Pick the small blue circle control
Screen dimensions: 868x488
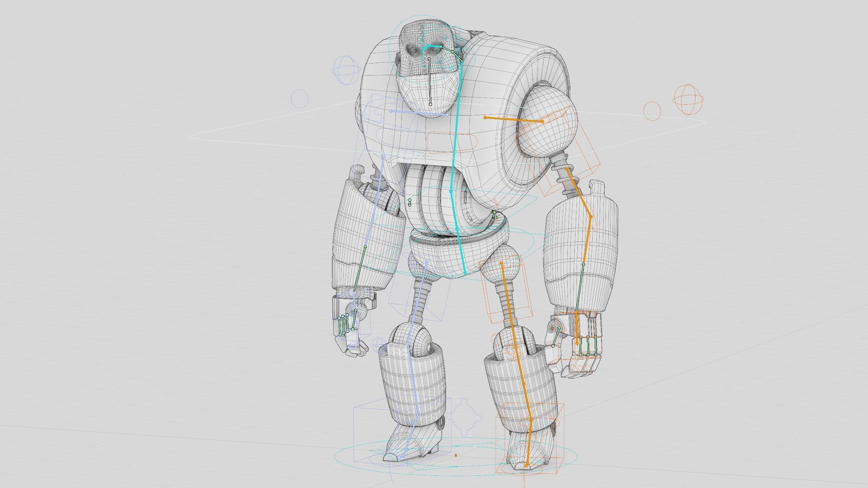point(299,99)
